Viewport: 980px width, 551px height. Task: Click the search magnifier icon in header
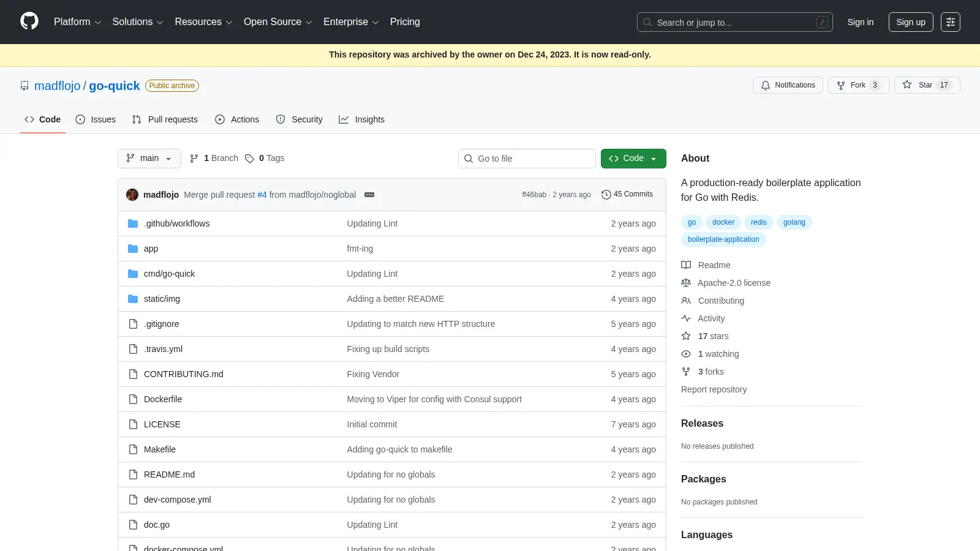coord(647,22)
